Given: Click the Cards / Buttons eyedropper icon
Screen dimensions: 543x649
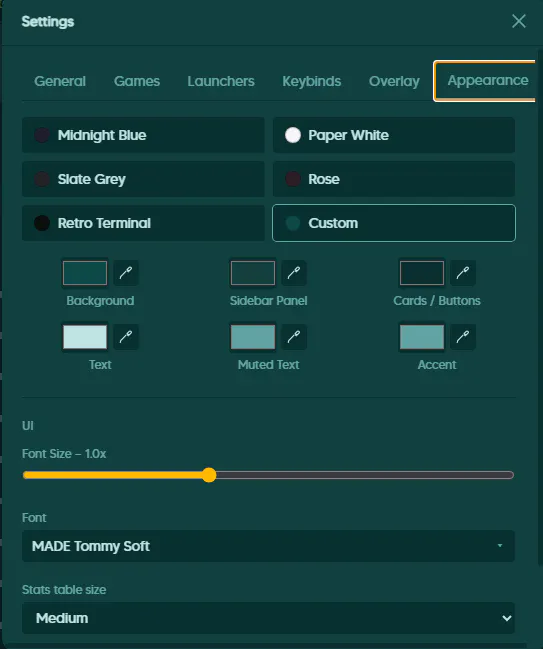Looking at the screenshot, I should [463, 273].
